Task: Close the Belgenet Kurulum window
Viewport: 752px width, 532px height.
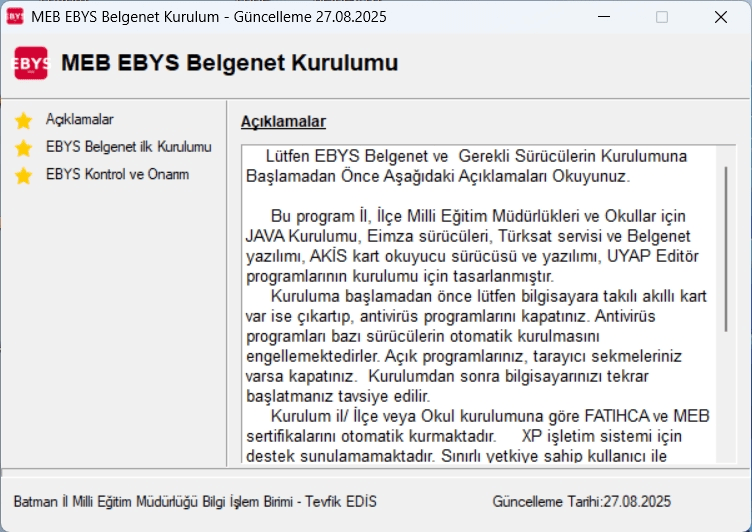Action: (721, 17)
